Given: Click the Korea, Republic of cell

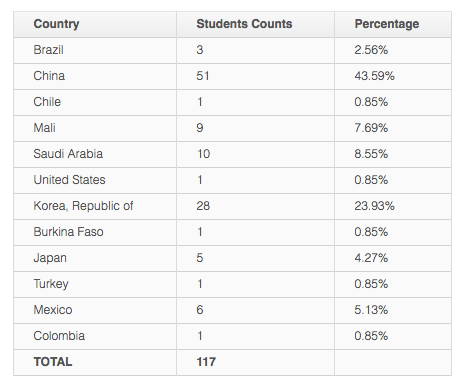Looking at the screenshot, I should click(x=95, y=206).
